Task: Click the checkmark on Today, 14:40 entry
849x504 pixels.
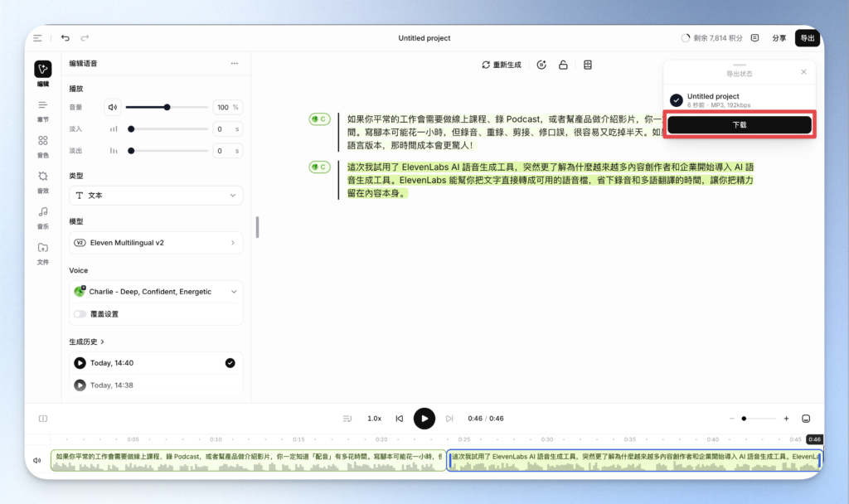Action: (230, 363)
